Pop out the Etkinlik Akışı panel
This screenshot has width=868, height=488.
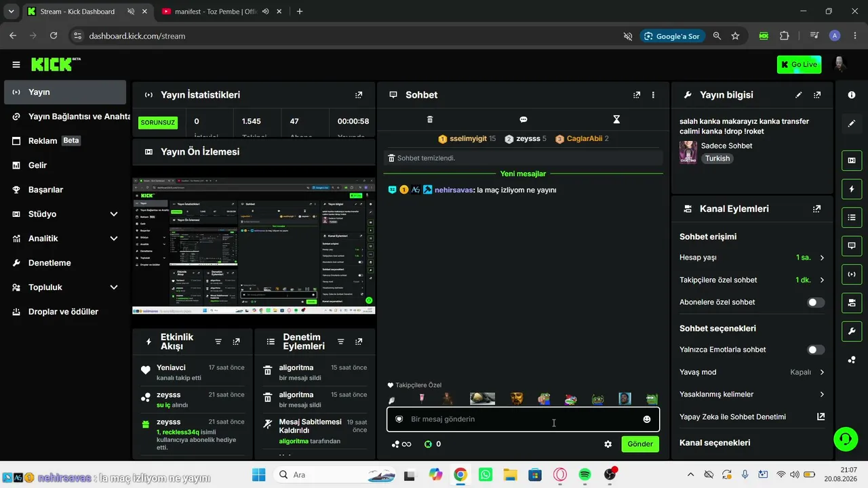pyautogui.click(x=236, y=342)
